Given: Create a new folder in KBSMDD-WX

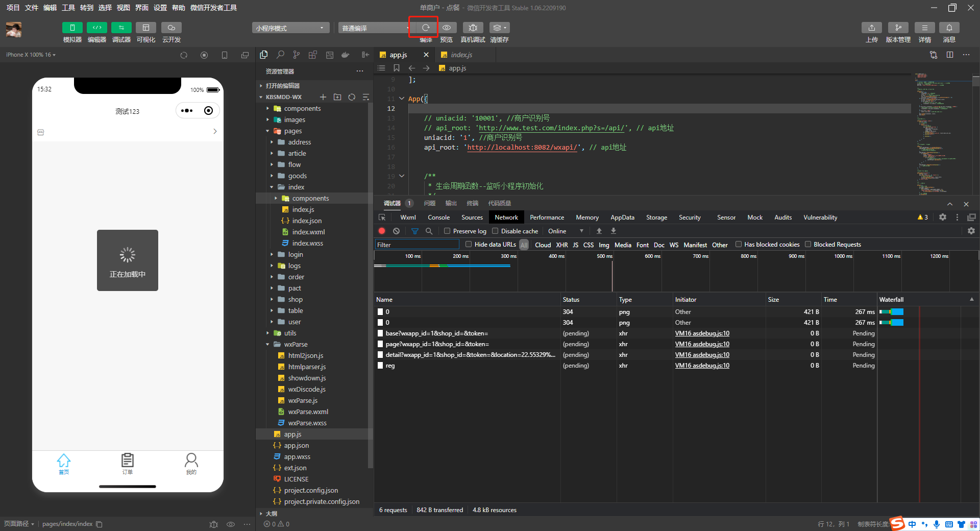Looking at the screenshot, I should 337,97.
